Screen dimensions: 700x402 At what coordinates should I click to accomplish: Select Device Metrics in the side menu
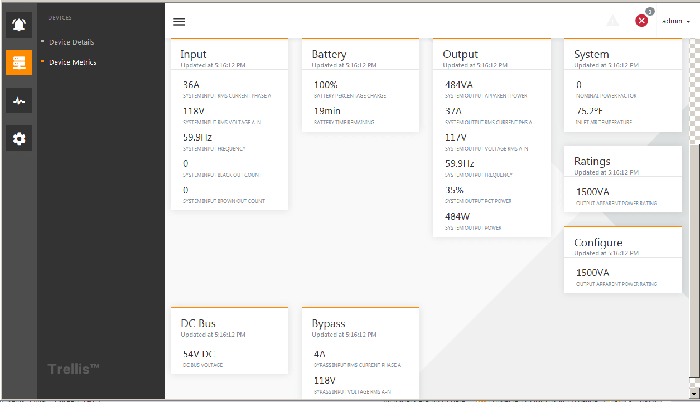point(72,62)
